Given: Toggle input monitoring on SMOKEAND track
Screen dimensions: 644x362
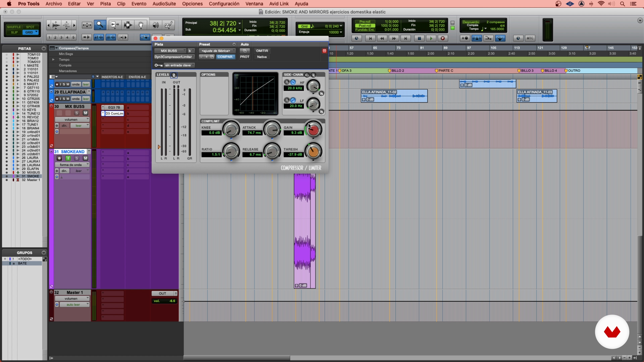Looking at the screenshot, I should [x=68, y=158].
